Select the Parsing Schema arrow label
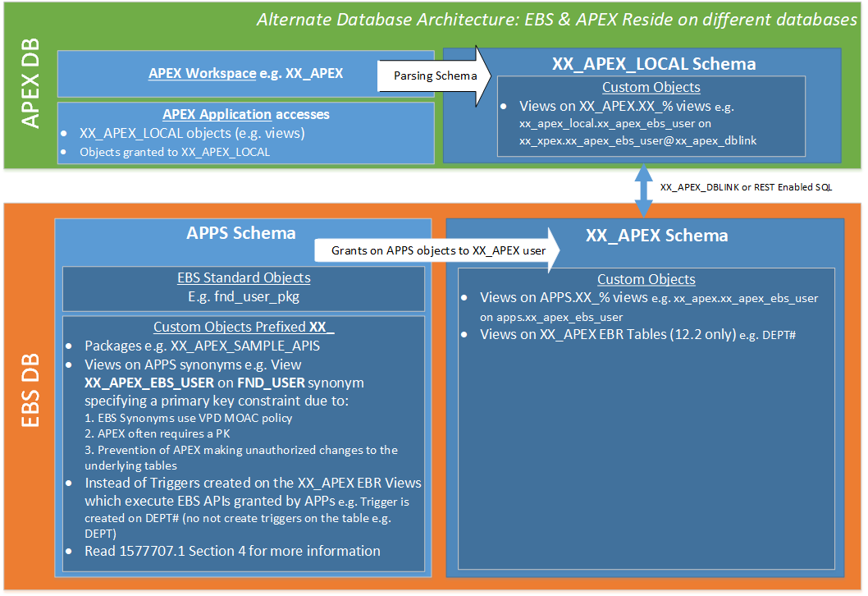 (x=435, y=76)
